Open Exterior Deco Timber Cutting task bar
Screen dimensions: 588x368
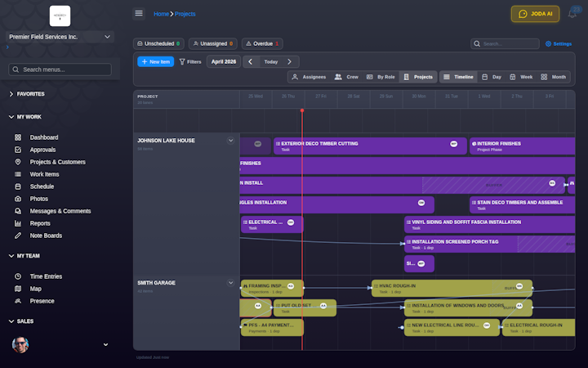(370, 146)
